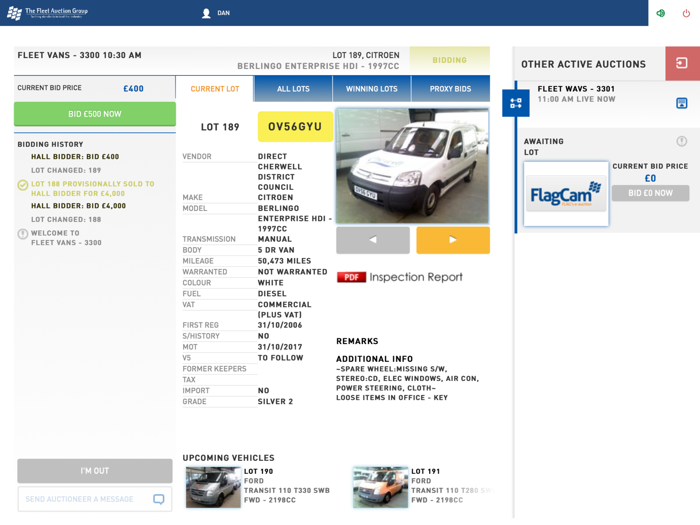Click the Lot 191 label text

coord(425,471)
